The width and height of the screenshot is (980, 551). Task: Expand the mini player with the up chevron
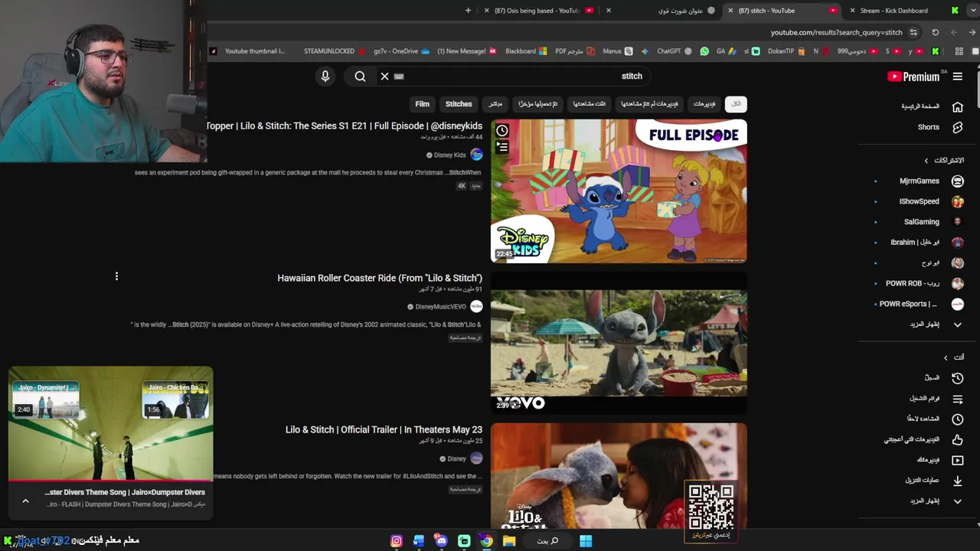[25, 501]
